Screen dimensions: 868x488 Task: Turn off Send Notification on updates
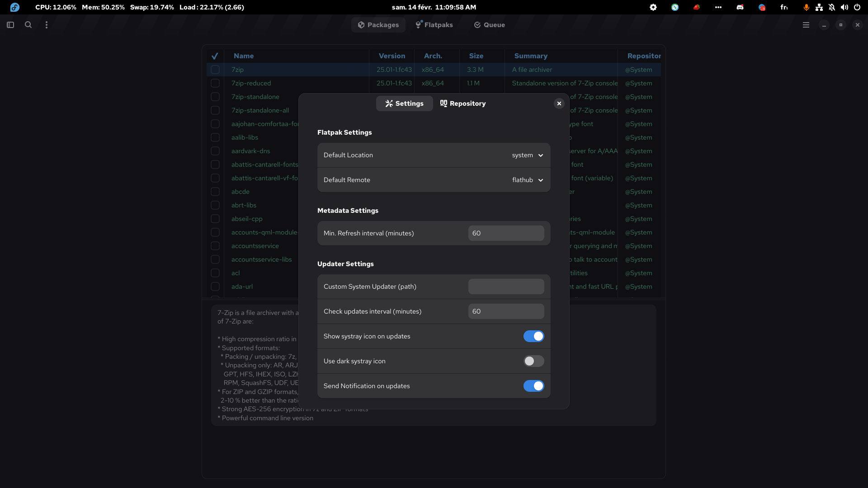click(533, 386)
